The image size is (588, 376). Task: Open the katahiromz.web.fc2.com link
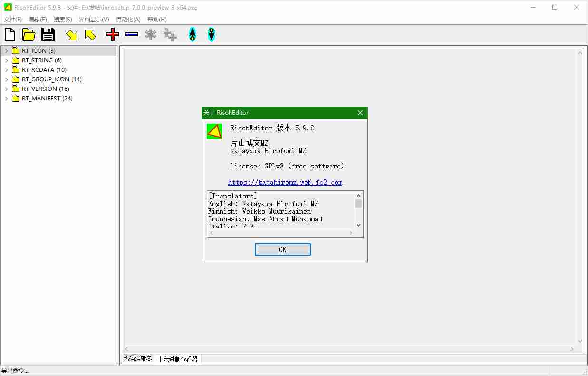285,182
